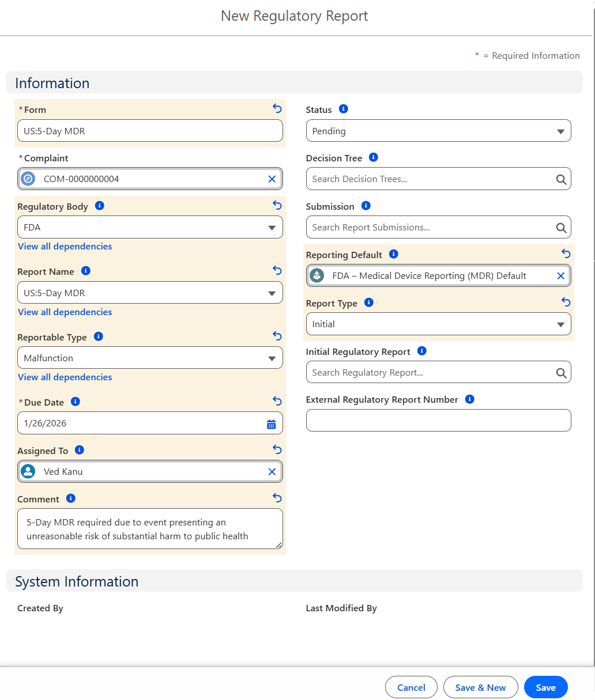
Task: Click the Save button
Action: [545, 687]
